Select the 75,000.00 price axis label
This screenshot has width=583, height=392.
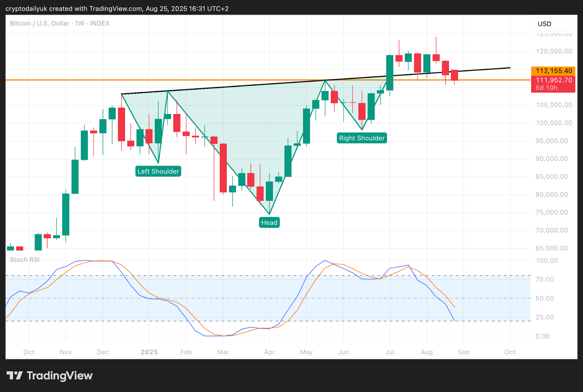(x=552, y=213)
